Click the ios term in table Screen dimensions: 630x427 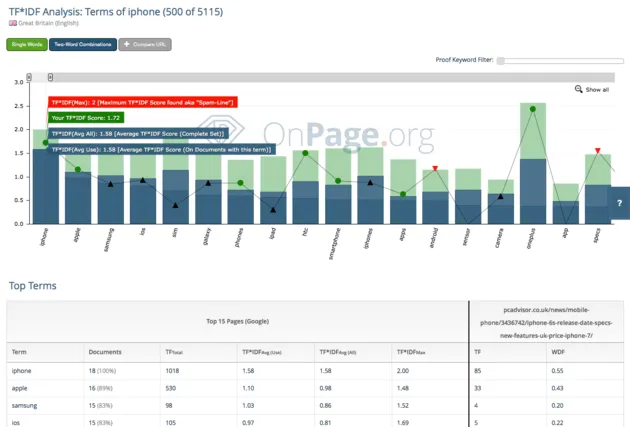click(16, 423)
